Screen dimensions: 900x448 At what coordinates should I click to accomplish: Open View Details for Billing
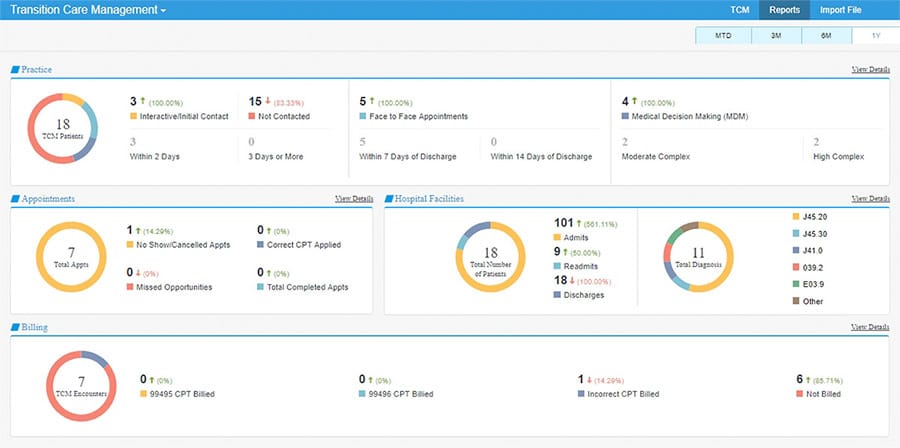[871, 328]
